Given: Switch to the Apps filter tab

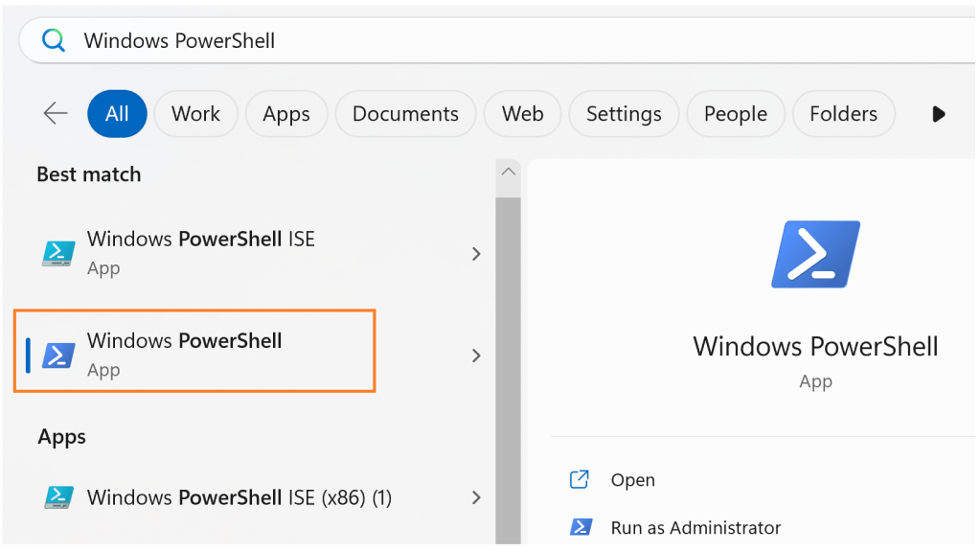Looking at the screenshot, I should pos(286,114).
